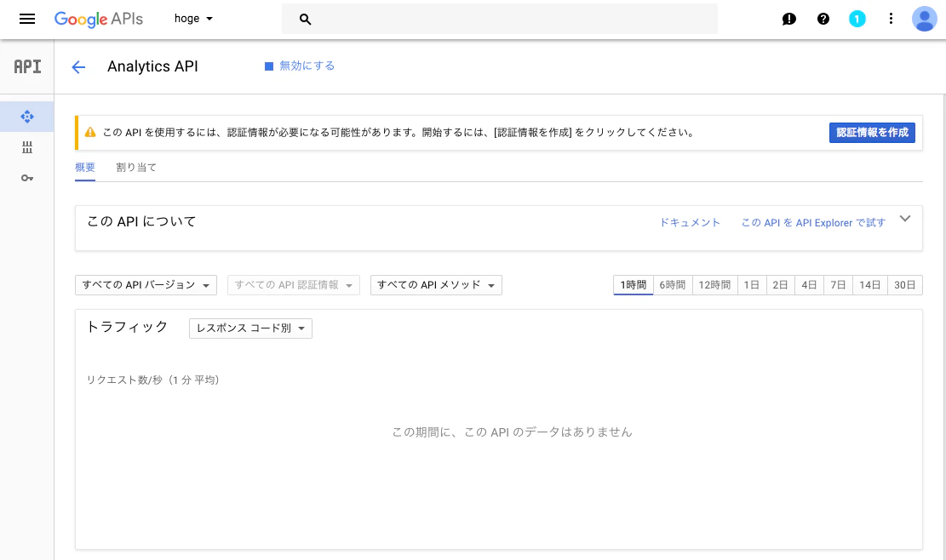Open the レスポンス コード別 dropdown

click(250, 329)
